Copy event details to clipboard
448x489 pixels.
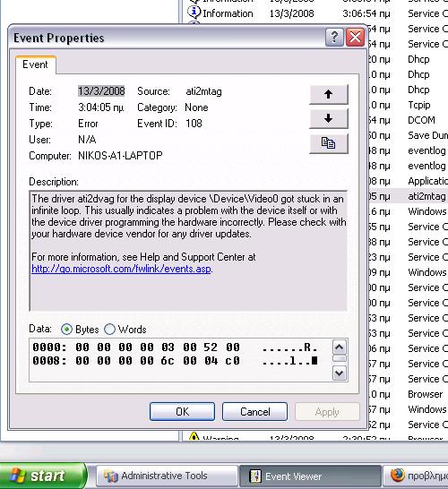[x=329, y=143]
